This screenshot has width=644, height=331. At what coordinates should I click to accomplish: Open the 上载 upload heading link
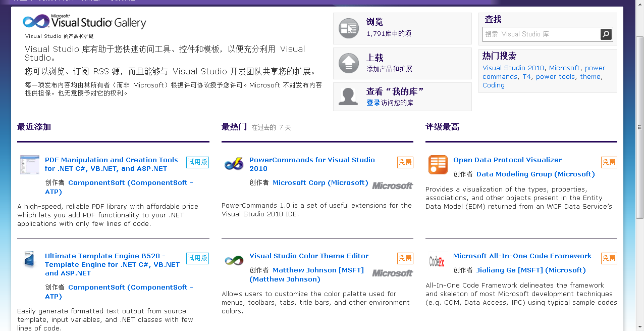coord(374,58)
